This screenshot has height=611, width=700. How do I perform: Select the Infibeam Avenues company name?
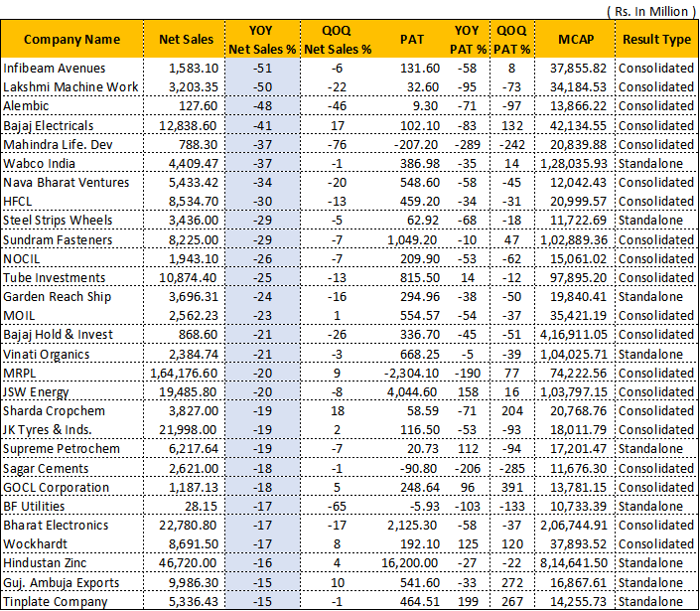tap(55, 68)
